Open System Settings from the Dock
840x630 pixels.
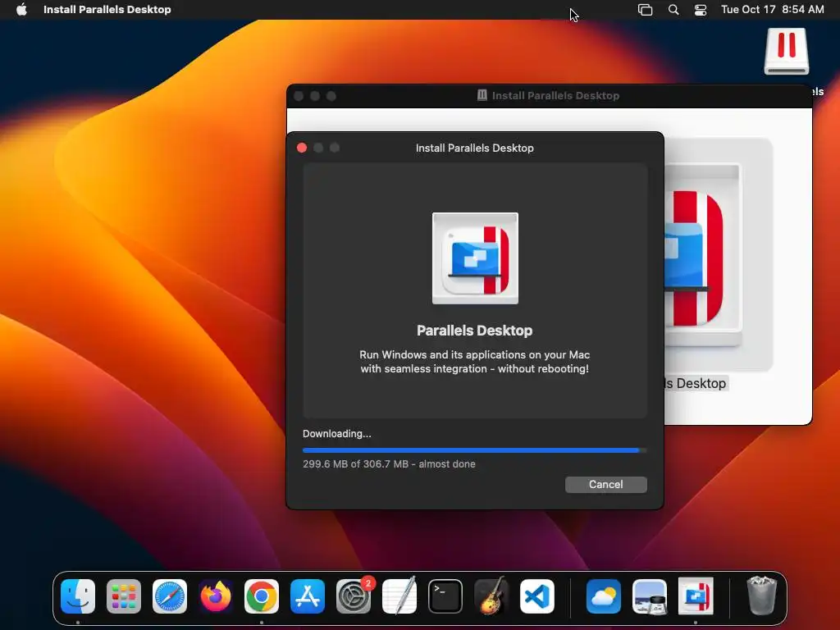pos(354,596)
